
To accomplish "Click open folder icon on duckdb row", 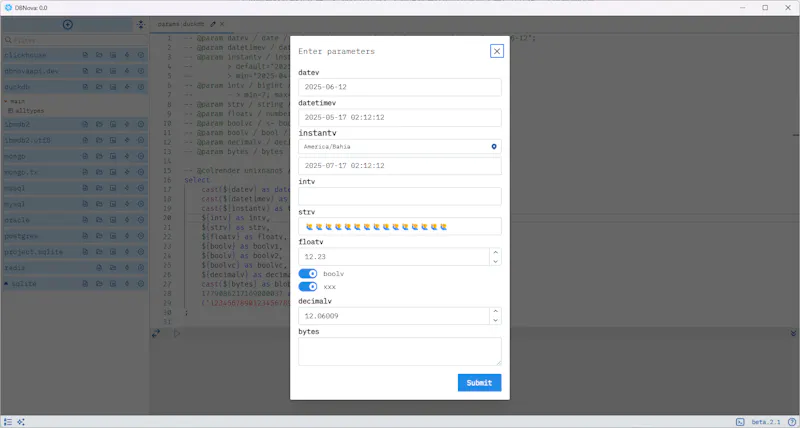I will coord(99,87).
